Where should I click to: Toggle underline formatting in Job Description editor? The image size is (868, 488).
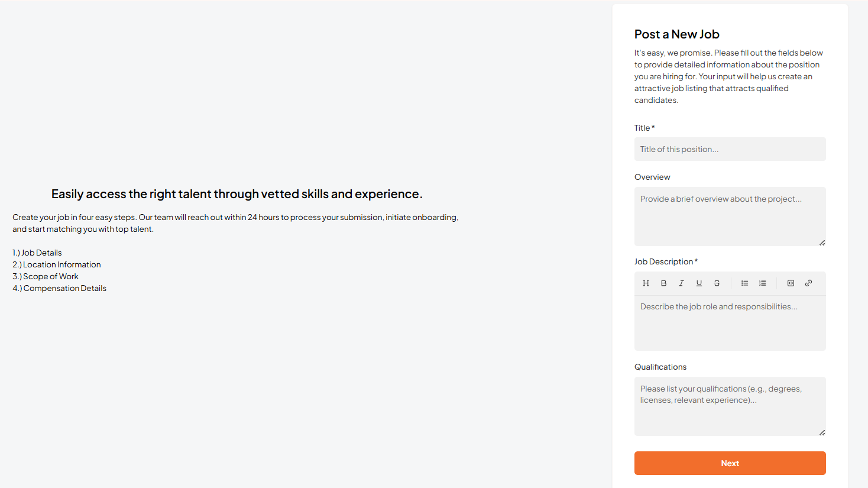coord(699,283)
